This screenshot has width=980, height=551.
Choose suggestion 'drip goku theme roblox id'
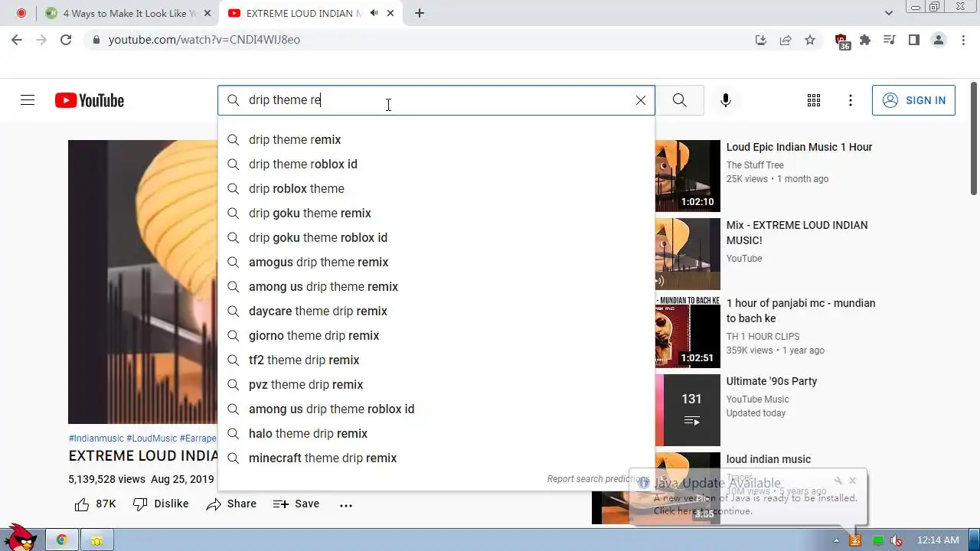[436, 237]
